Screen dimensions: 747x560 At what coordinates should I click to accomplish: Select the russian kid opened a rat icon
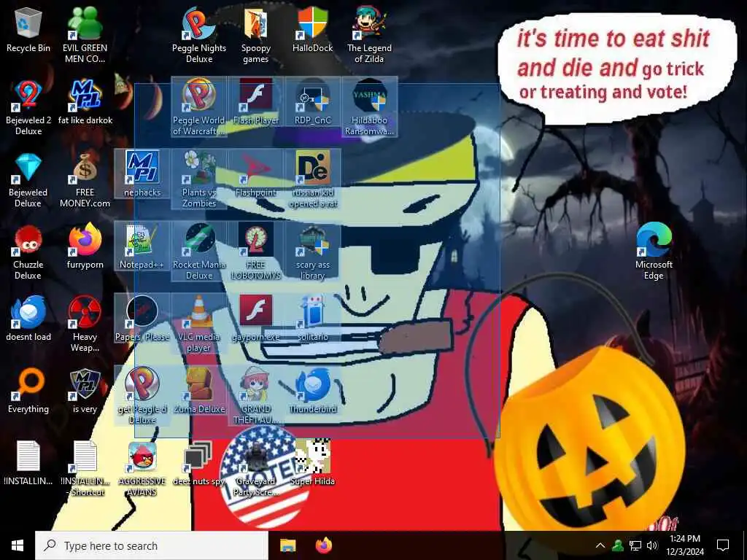312,180
